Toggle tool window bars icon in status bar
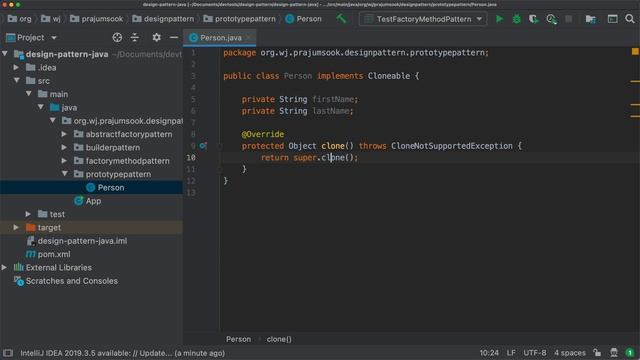Image resolution: width=640 pixels, height=360 pixels. [8, 353]
